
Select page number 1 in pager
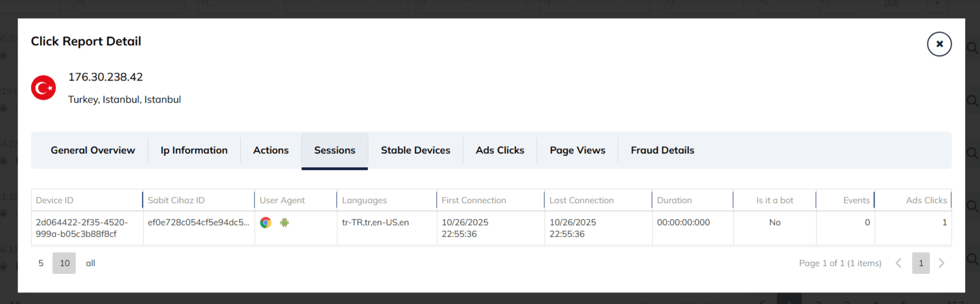pos(920,263)
